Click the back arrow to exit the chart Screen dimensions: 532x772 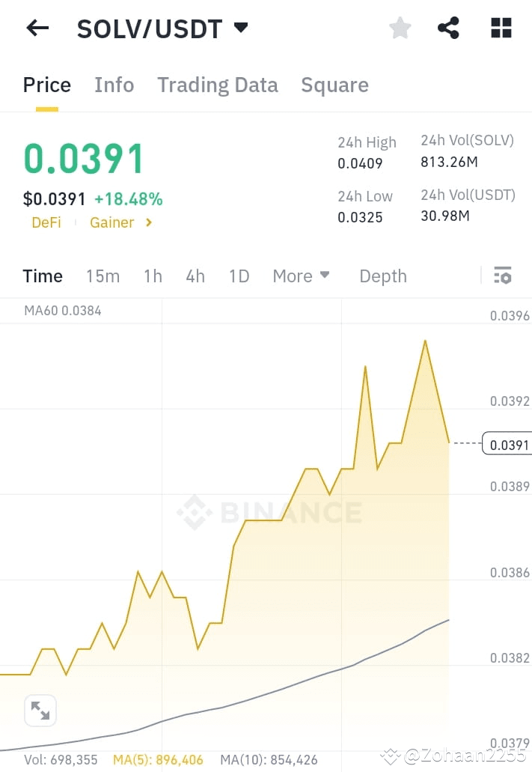tap(37, 28)
